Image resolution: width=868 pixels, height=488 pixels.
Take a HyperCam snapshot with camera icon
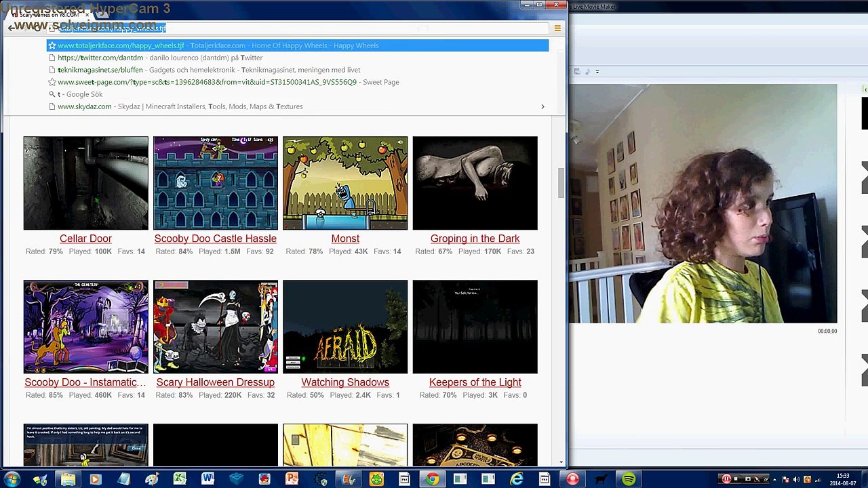coord(748,479)
